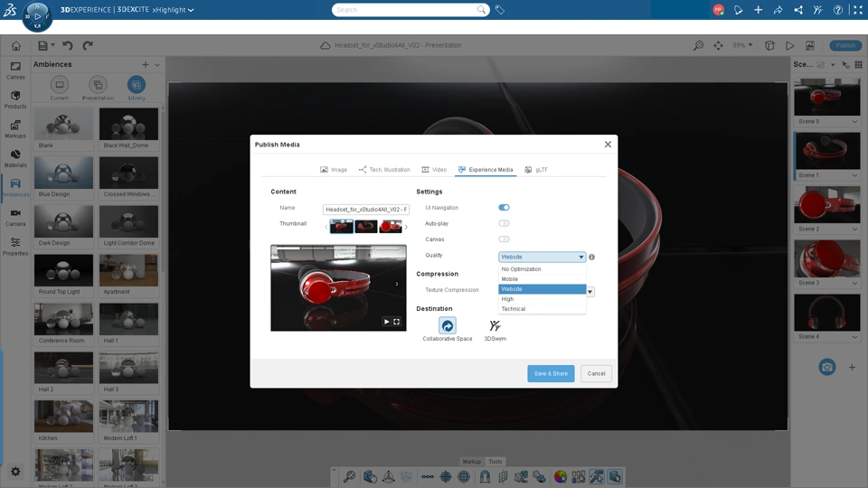Click the settings gear icon at bottom left
The width and height of the screenshot is (868, 488).
click(15, 472)
